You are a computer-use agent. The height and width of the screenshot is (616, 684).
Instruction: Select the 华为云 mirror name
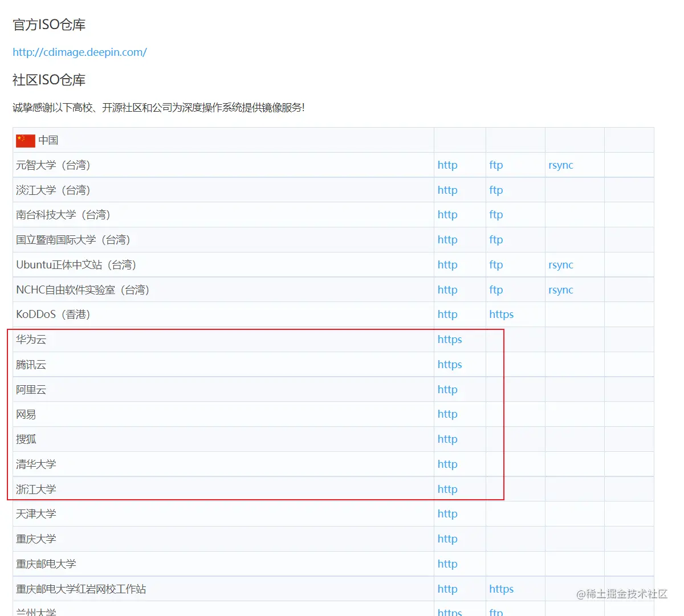pyautogui.click(x=31, y=340)
